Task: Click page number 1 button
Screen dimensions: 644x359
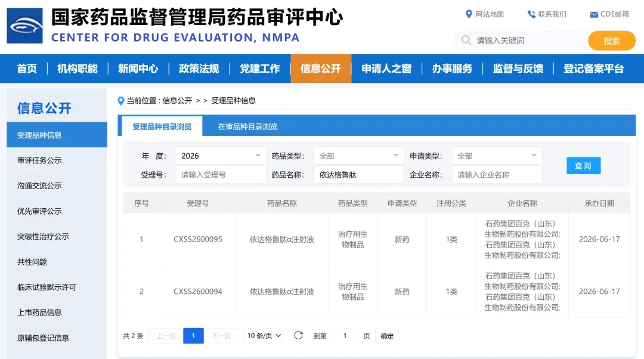Action: pyautogui.click(x=193, y=336)
